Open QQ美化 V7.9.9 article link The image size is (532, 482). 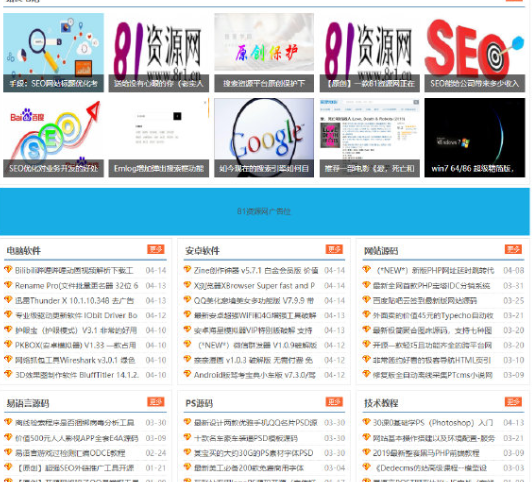[x=254, y=301]
